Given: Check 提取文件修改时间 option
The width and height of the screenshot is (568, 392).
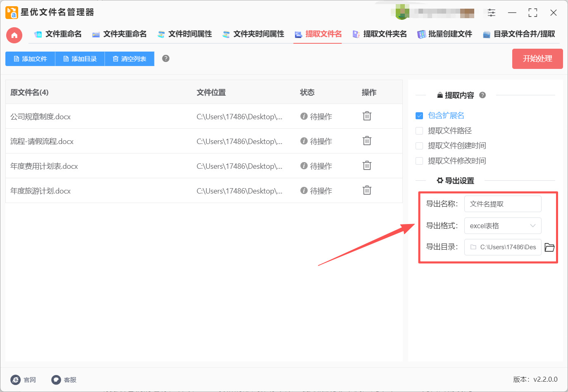Looking at the screenshot, I should (419, 161).
